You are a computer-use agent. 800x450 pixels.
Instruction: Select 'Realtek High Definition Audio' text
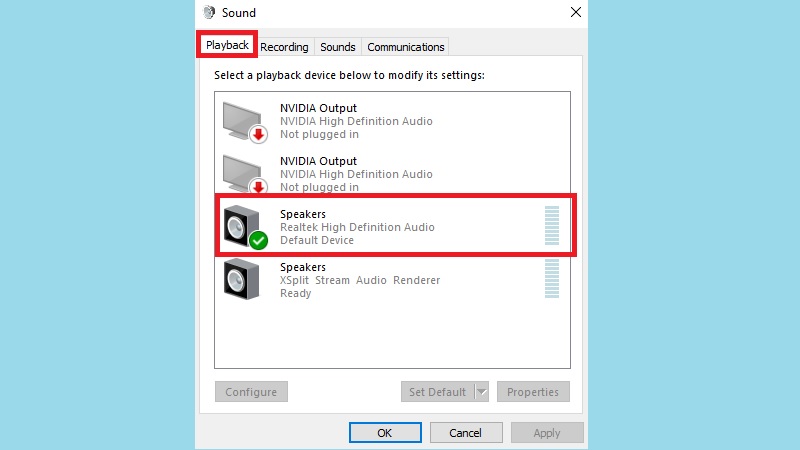[357, 227]
